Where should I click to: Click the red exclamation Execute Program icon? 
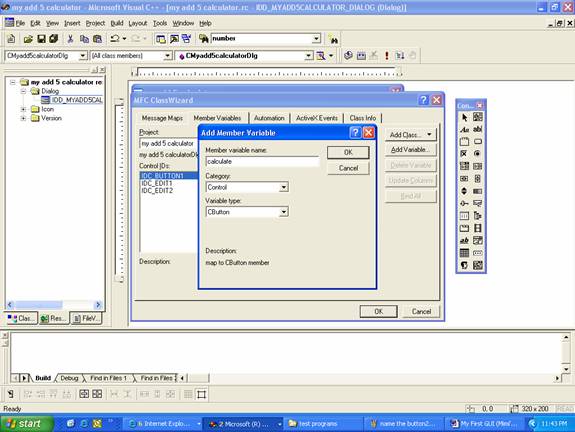pyautogui.click(x=387, y=56)
